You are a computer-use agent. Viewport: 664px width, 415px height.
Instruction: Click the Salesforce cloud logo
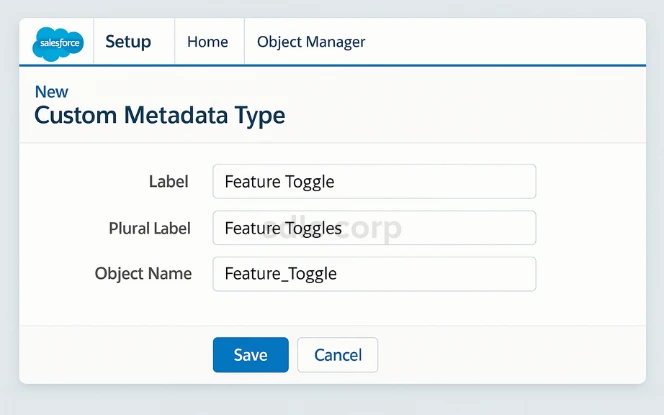[x=58, y=44]
